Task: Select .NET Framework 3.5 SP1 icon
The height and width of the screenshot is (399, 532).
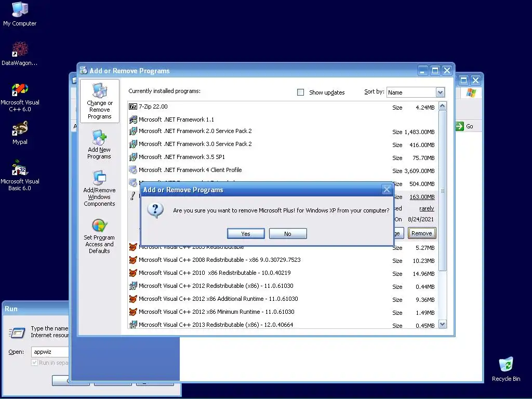Action: (x=132, y=157)
